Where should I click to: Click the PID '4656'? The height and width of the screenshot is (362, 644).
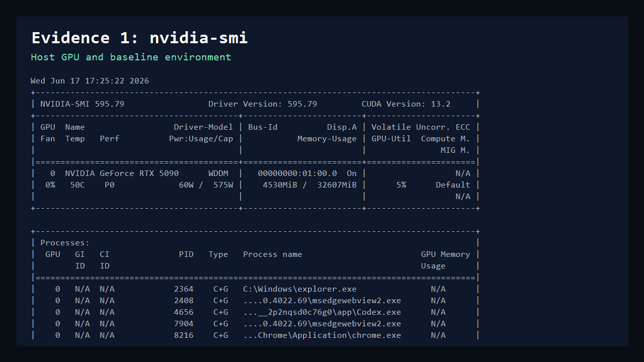pos(184,312)
